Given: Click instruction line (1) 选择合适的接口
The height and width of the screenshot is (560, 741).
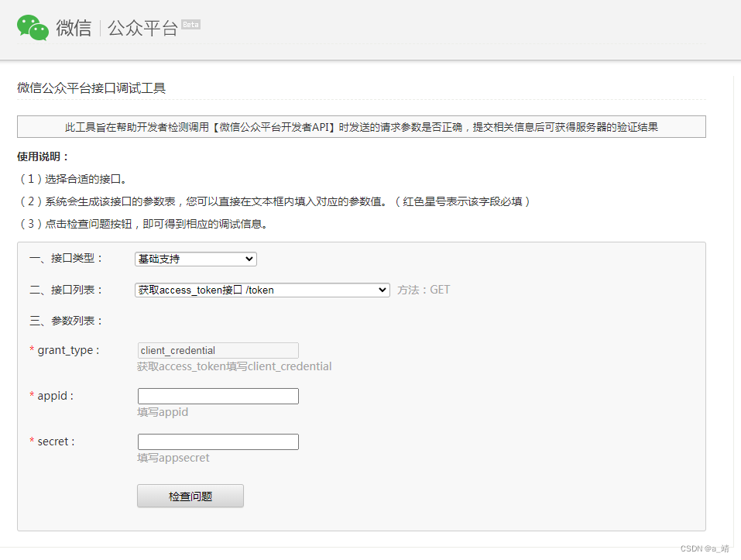Looking at the screenshot, I should (x=72, y=179).
